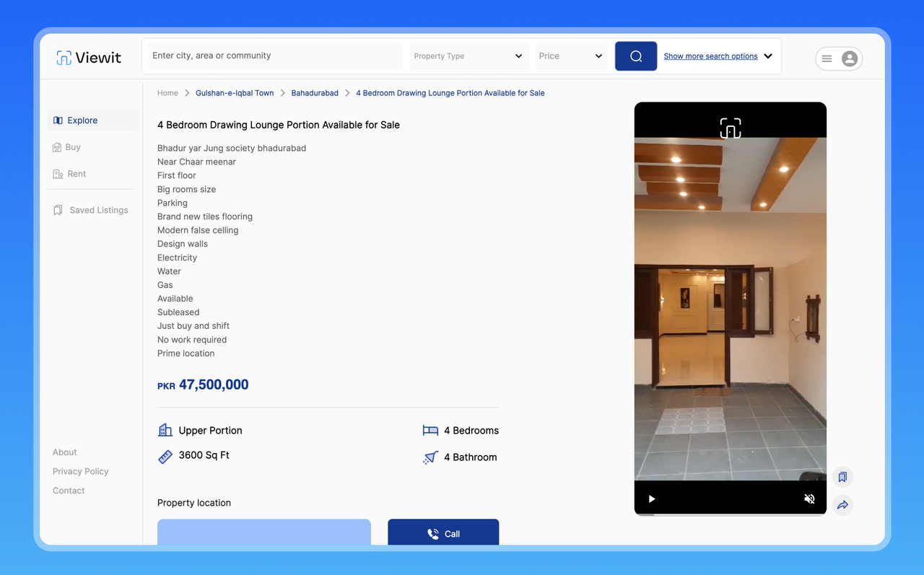The height and width of the screenshot is (575, 924).
Task: Select Explore in the sidebar
Action: pos(82,120)
